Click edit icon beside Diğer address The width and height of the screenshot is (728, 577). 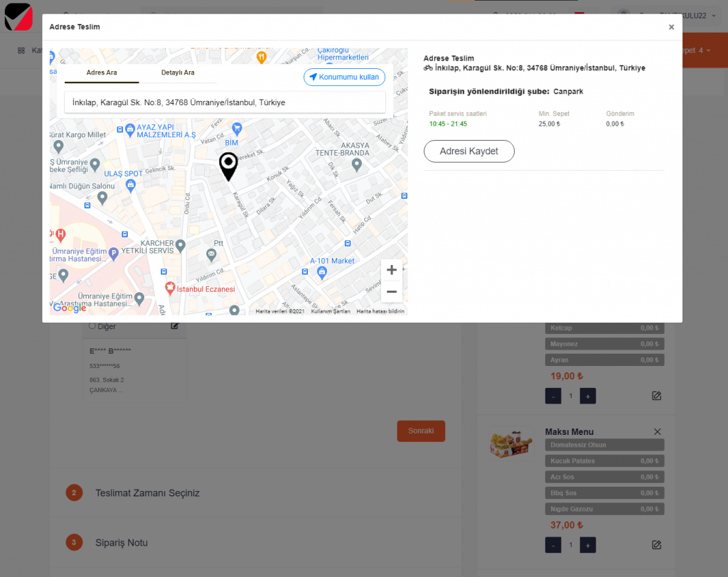point(174,326)
